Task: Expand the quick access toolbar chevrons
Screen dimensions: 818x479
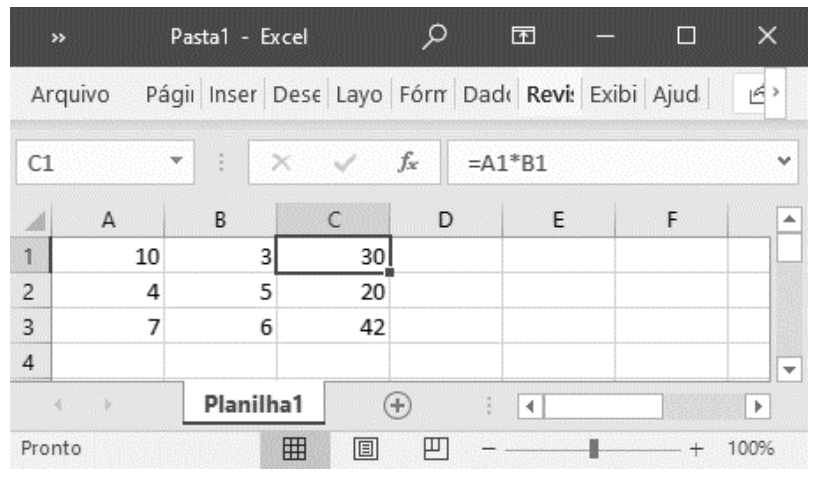Action: 58,38
